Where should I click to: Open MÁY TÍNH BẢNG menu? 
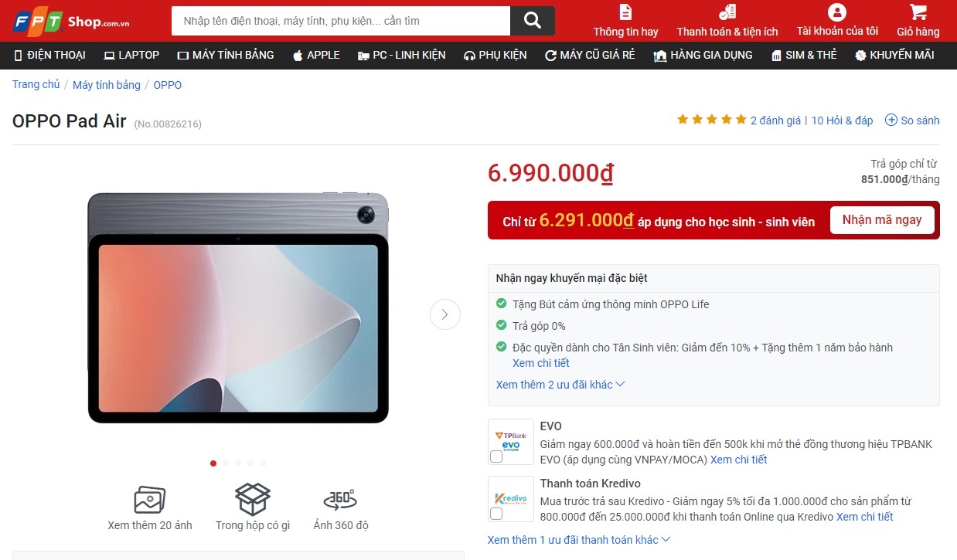pos(226,55)
